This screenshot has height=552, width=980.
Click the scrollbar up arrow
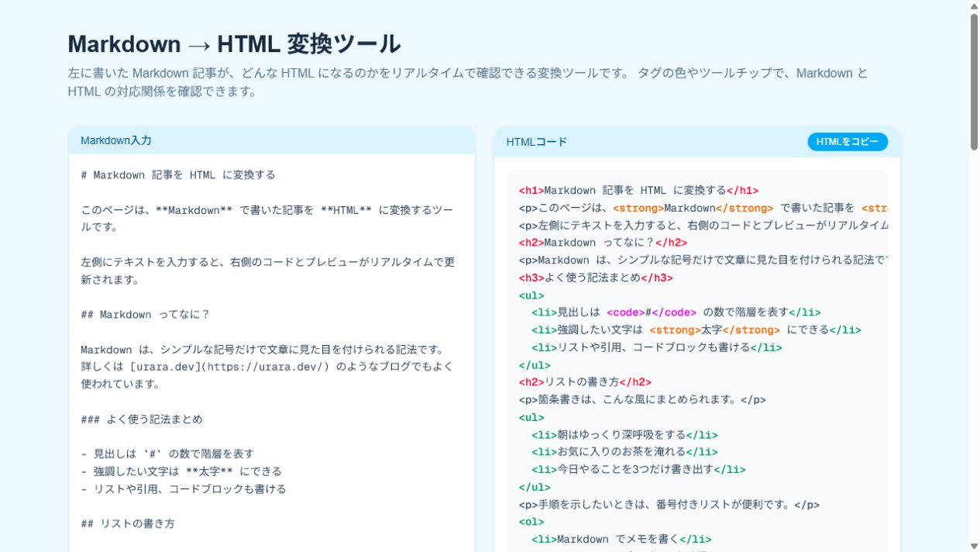coord(974,6)
